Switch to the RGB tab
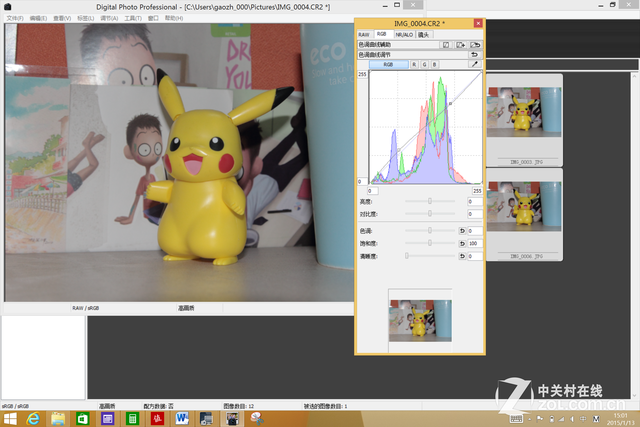This screenshot has width=640, height=427. click(x=382, y=34)
